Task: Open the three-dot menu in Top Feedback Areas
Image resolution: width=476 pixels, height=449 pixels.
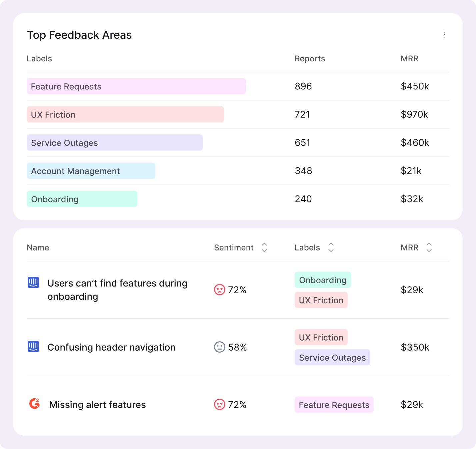Action: click(x=445, y=35)
